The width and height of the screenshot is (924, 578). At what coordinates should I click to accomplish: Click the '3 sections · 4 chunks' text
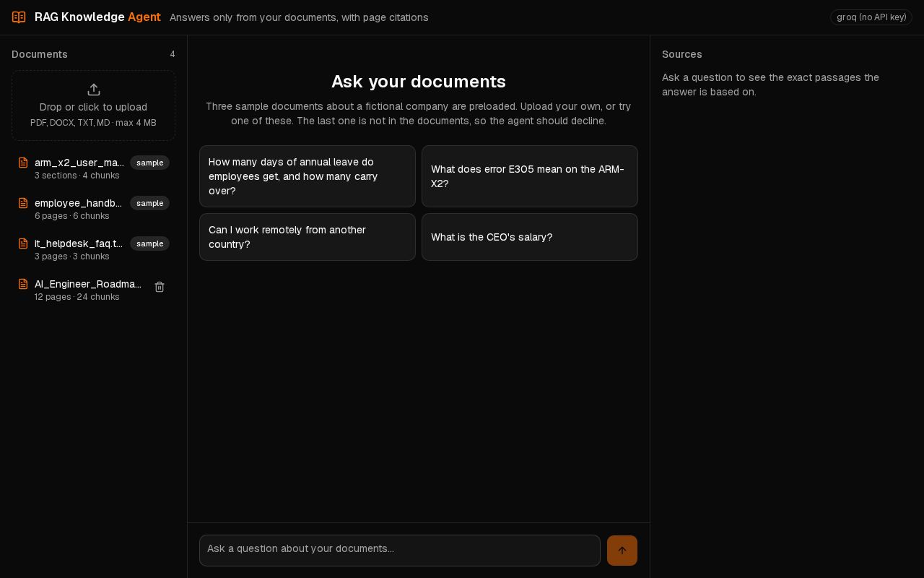coord(77,176)
